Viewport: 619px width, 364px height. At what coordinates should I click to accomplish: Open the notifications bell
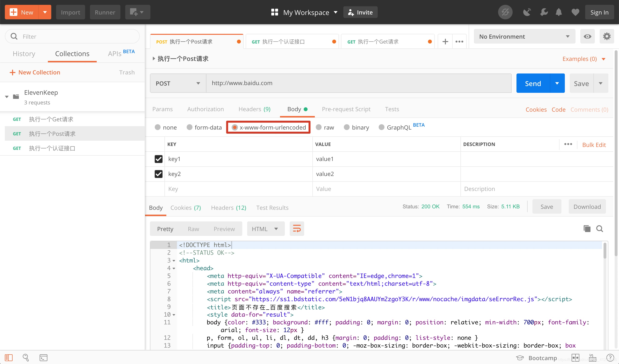[559, 12]
